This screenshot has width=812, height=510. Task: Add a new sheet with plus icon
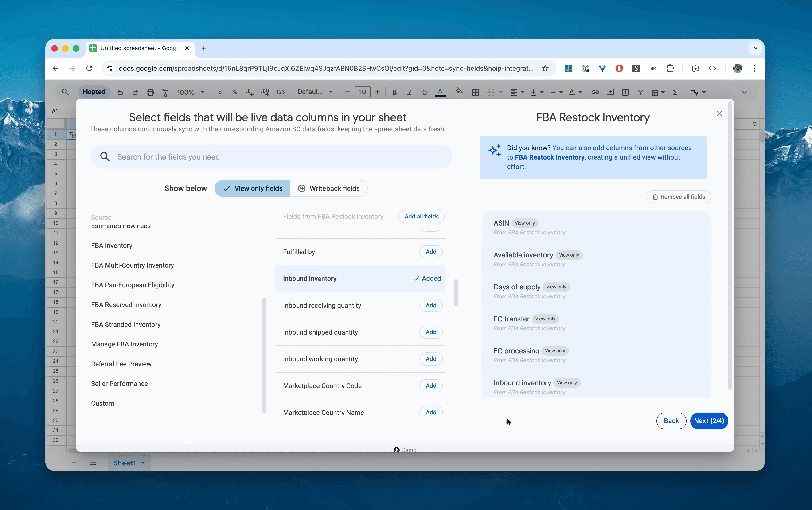click(74, 463)
